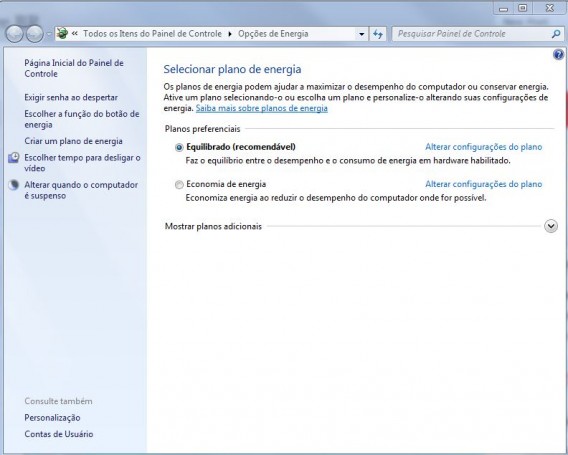Expand 'Mostrar planos adicionais' chevron
Screen dimensions: 568x455
551,226
